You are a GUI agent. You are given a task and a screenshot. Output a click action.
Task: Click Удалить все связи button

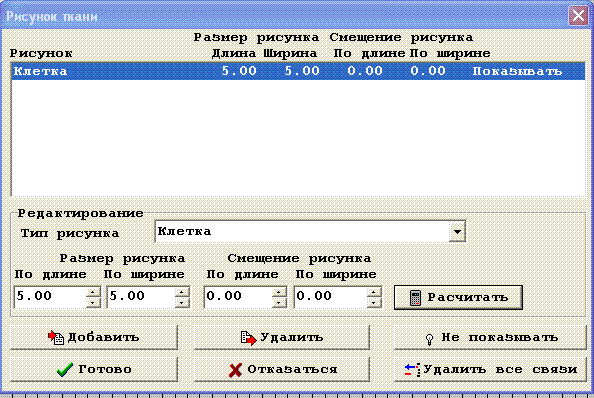pos(490,369)
